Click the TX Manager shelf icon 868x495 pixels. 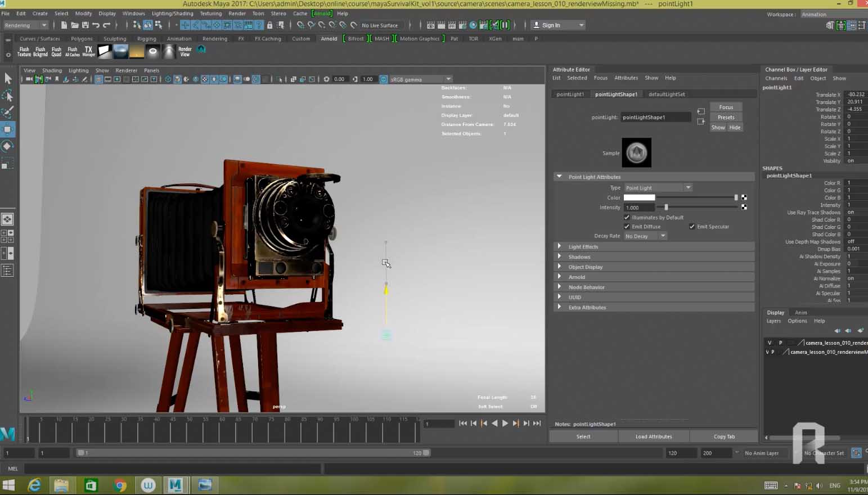point(88,51)
